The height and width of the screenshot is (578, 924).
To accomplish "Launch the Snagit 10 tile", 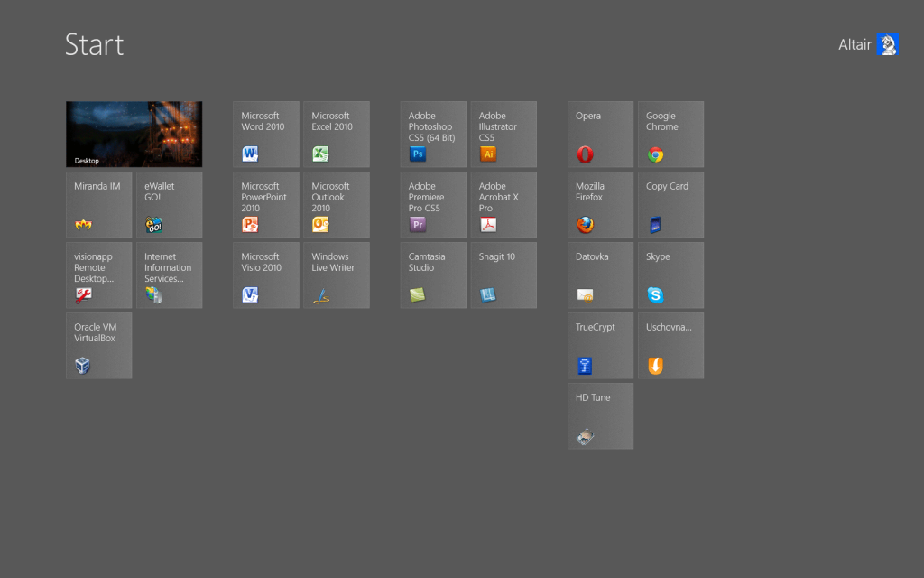I will 504,275.
